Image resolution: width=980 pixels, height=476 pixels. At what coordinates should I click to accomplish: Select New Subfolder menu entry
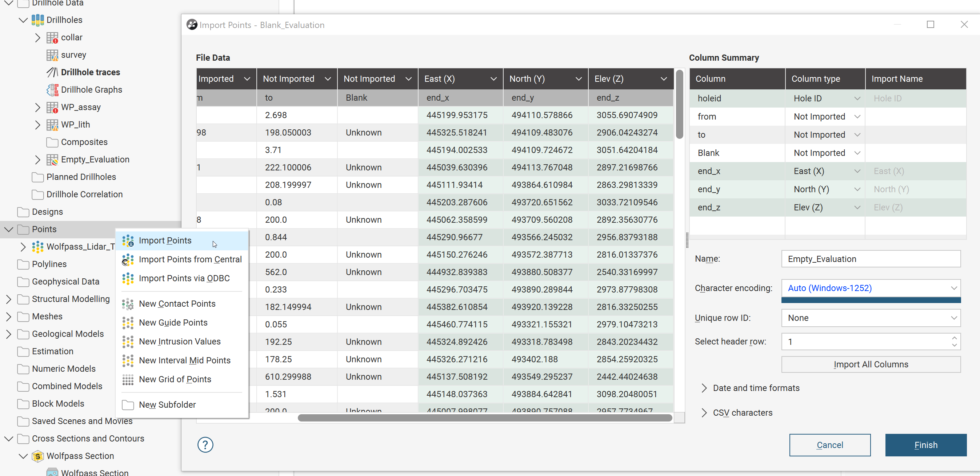182,405
